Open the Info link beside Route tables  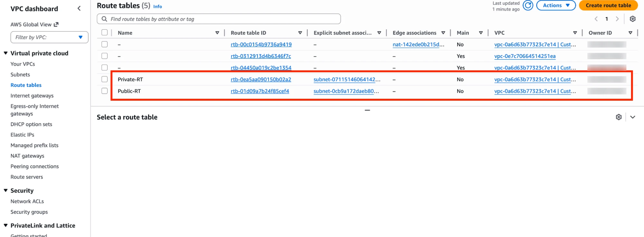(x=157, y=7)
